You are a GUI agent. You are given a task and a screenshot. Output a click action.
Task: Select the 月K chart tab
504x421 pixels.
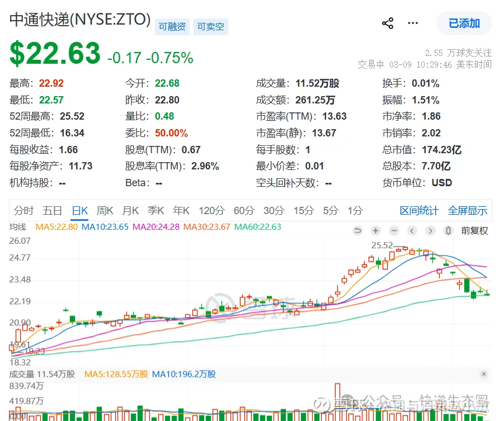click(x=130, y=210)
